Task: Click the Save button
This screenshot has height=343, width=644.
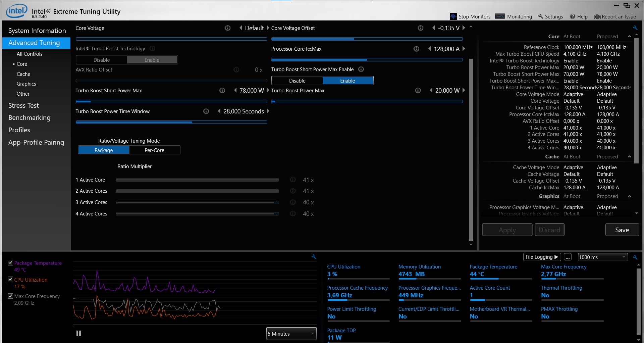Action: coord(622,230)
